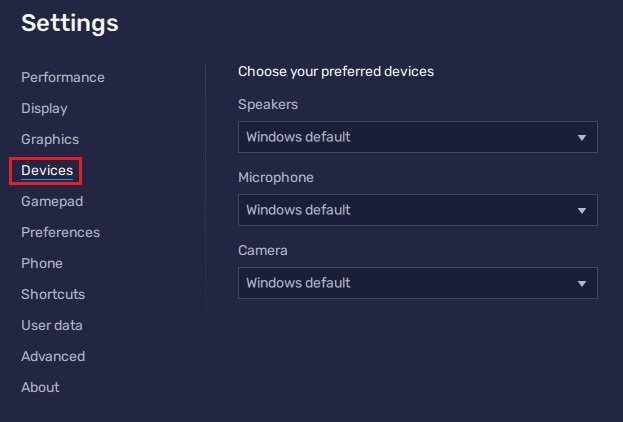
Task: Click the Speakers dropdown arrow icon
Action: pyautogui.click(x=582, y=137)
